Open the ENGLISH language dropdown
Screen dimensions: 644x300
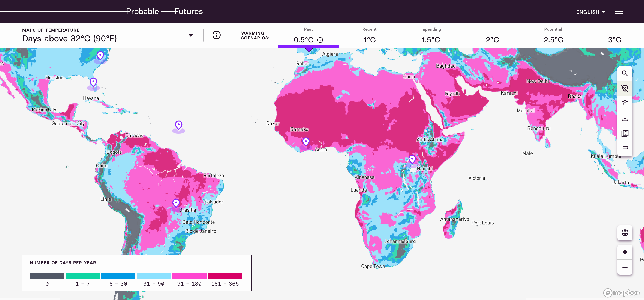[590, 12]
